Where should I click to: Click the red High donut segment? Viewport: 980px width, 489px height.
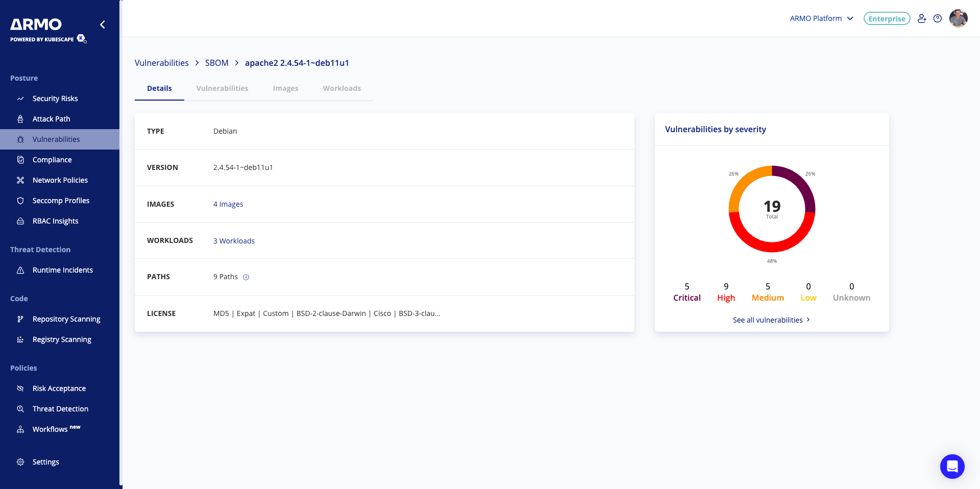tap(772, 247)
